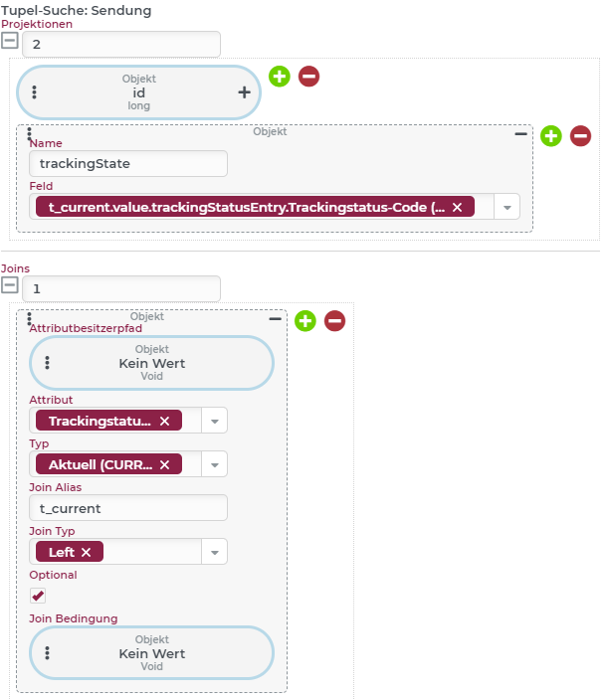Open the Feld dropdown
Screen dimensions: 608x700
[x=507, y=207]
